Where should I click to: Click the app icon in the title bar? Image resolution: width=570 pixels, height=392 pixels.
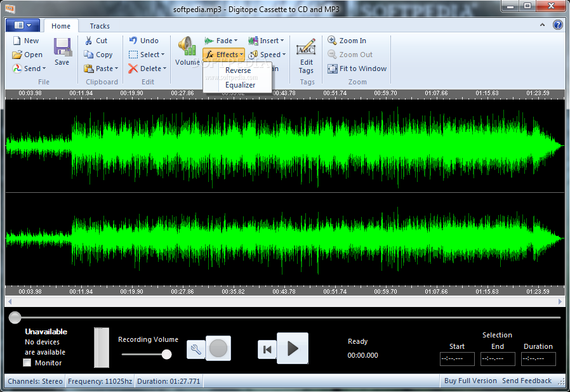pos(10,8)
